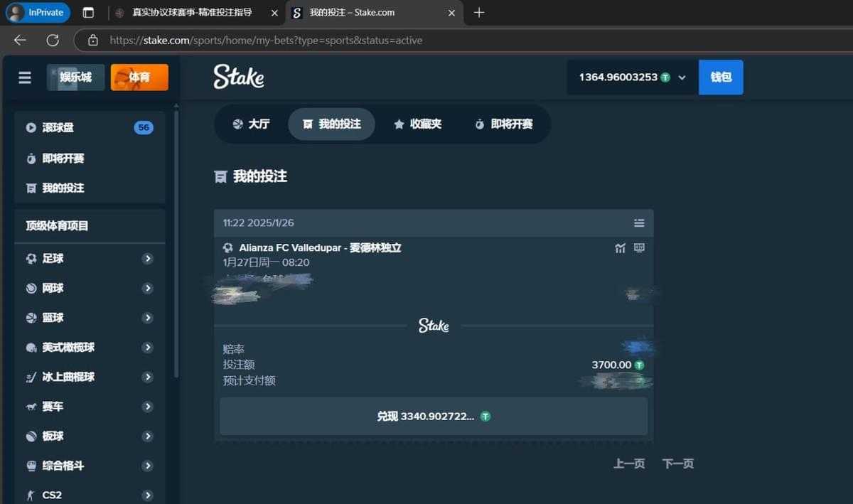853x504 pixels.
Task: Close the 我的投注 – Stake.com tab
Action: tap(451, 13)
